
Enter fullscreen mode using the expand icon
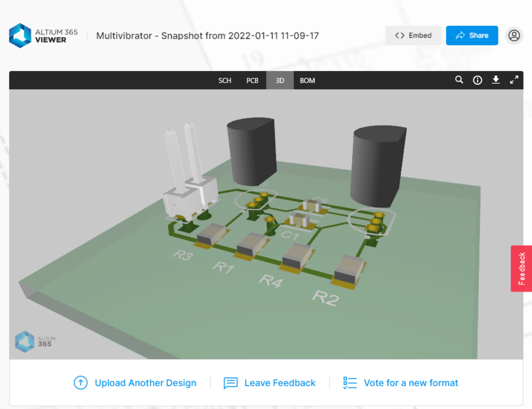(x=514, y=80)
